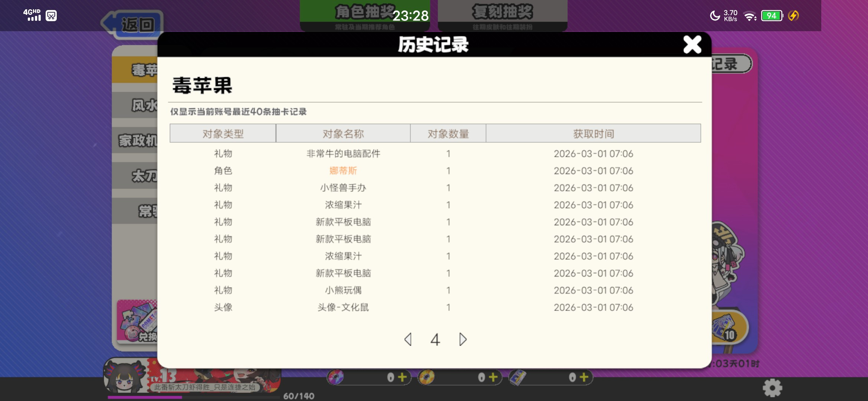The image size is (868, 401).
Task: Click the page number 4
Action: point(435,340)
